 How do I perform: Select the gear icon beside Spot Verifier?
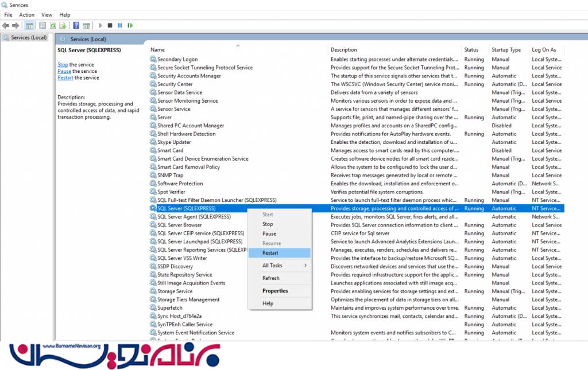153,192
